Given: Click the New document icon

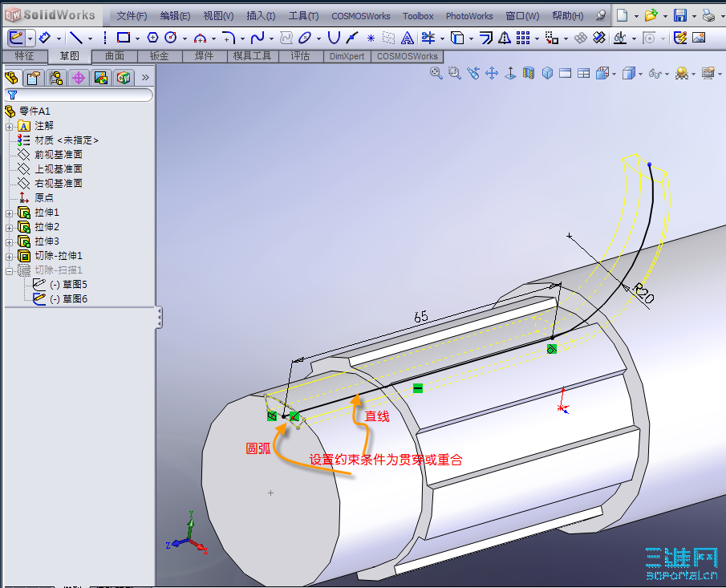Looking at the screenshot, I should [x=623, y=16].
